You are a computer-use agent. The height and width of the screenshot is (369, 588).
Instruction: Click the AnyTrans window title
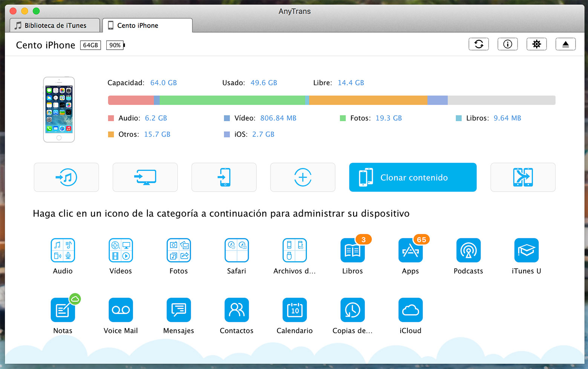295,11
